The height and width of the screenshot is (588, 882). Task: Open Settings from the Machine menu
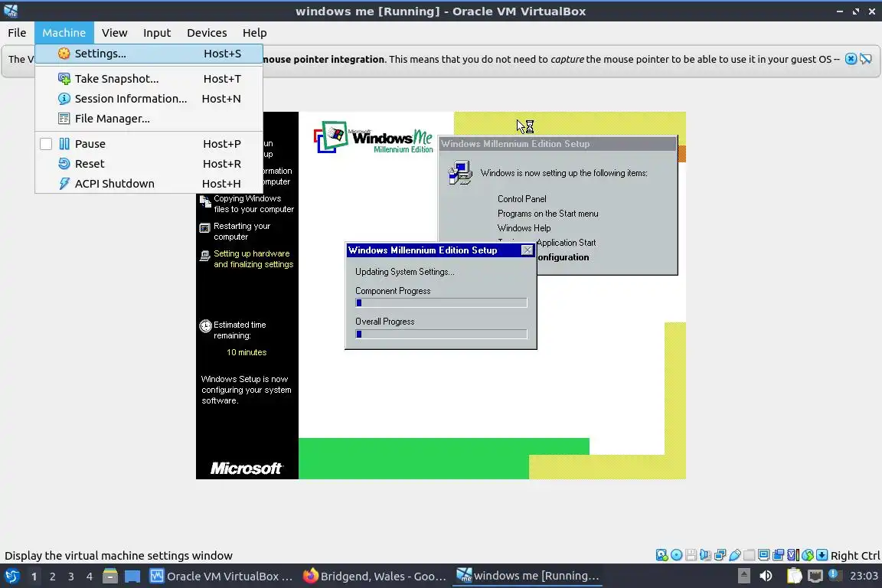[x=149, y=54]
